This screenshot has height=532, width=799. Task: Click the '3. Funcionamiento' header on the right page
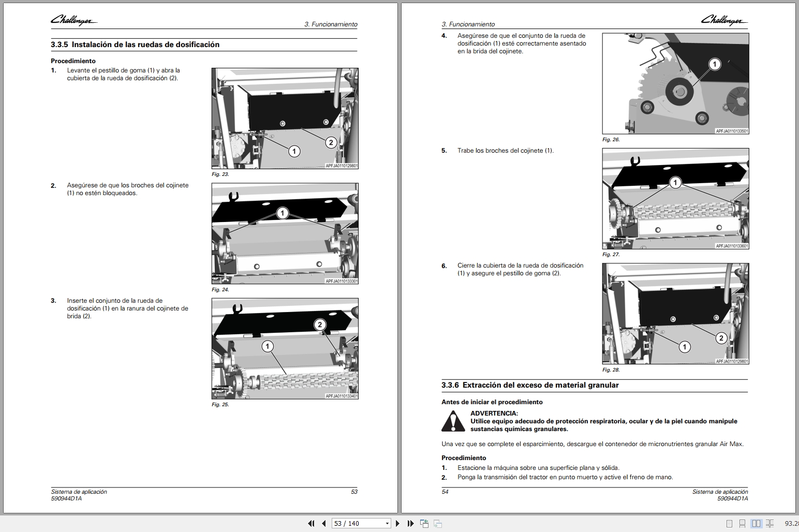click(468, 24)
